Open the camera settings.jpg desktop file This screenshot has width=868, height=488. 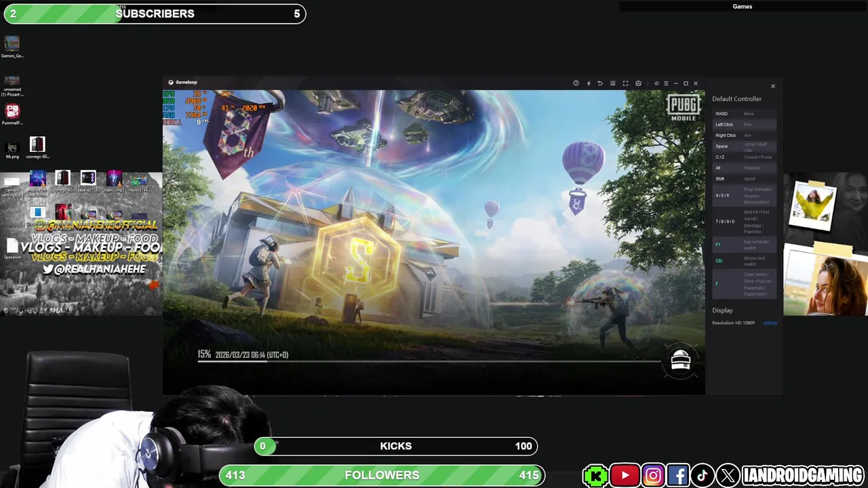12,186
